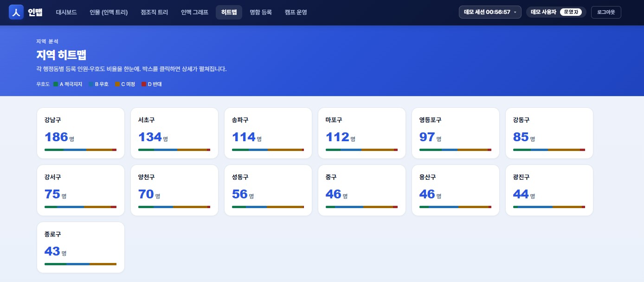644x282 pixels.
Task: Expand the 종로구 card
Action: click(x=81, y=247)
